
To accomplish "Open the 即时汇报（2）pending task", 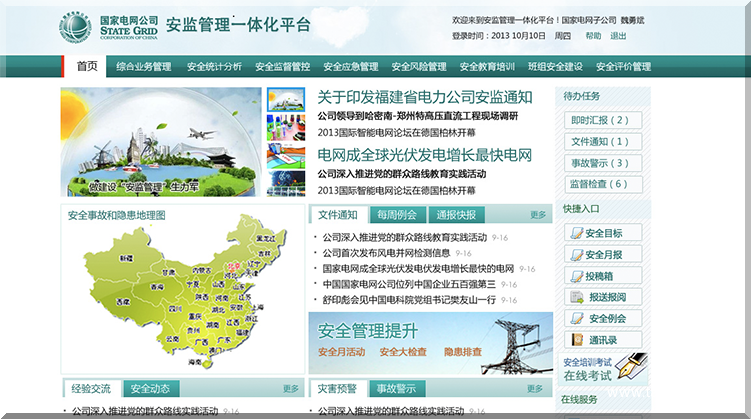I will (x=599, y=120).
